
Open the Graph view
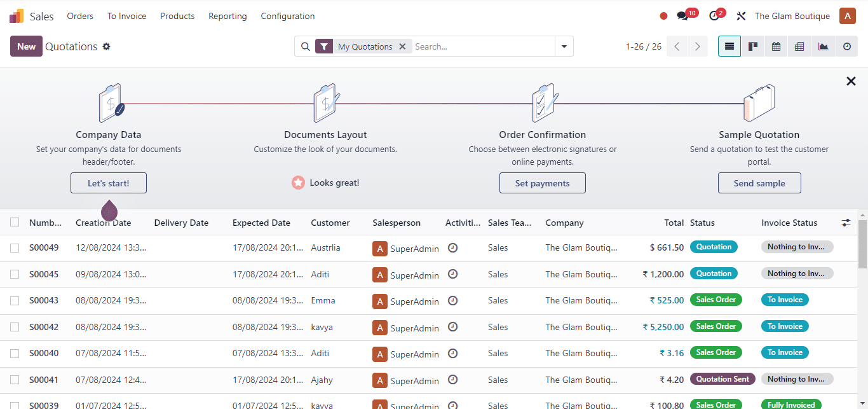tap(822, 46)
